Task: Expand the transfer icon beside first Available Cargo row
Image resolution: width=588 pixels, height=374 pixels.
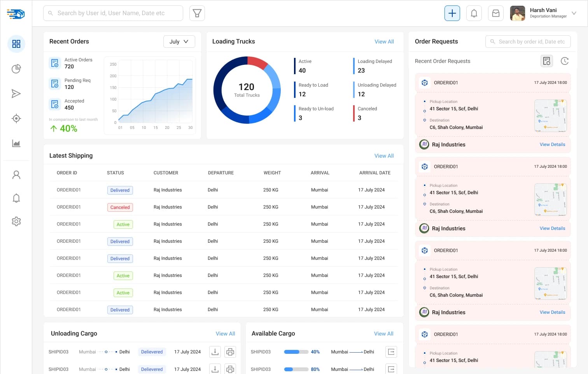Action: [x=391, y=351]
